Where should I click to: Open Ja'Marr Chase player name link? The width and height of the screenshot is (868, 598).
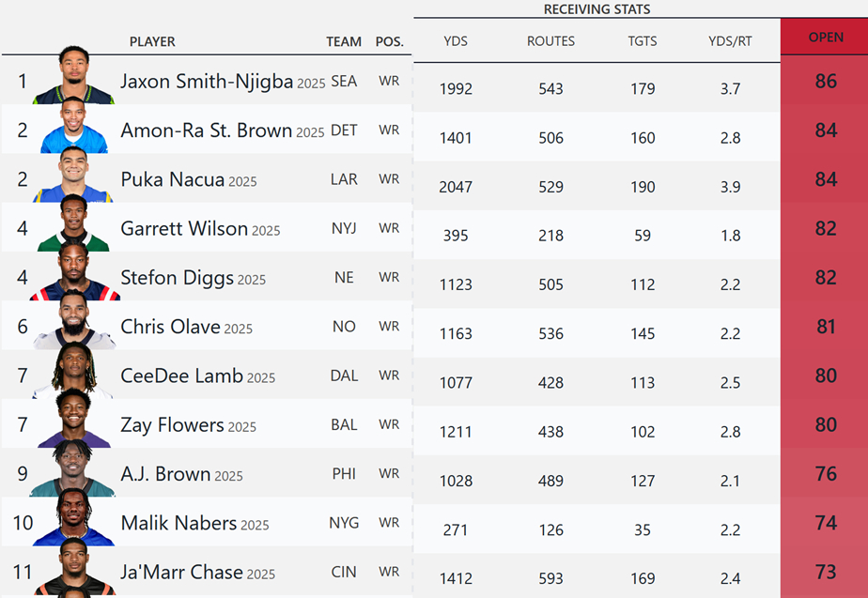tap(181, 572)
